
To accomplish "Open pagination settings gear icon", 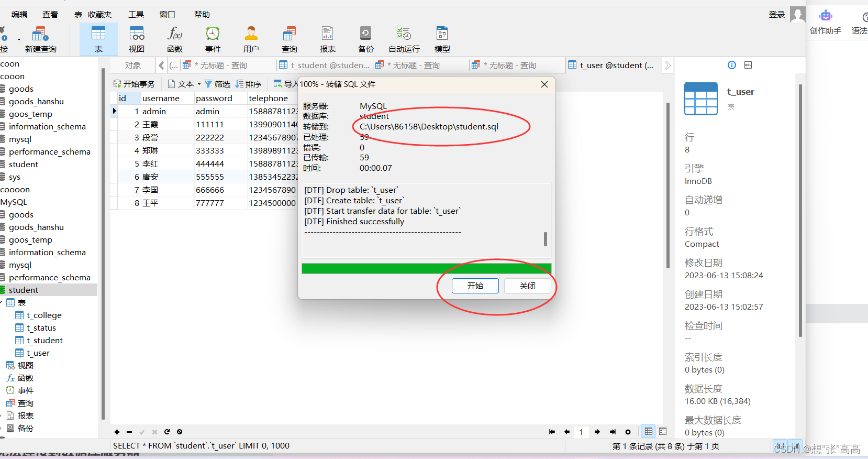I will tap(628, 432).
